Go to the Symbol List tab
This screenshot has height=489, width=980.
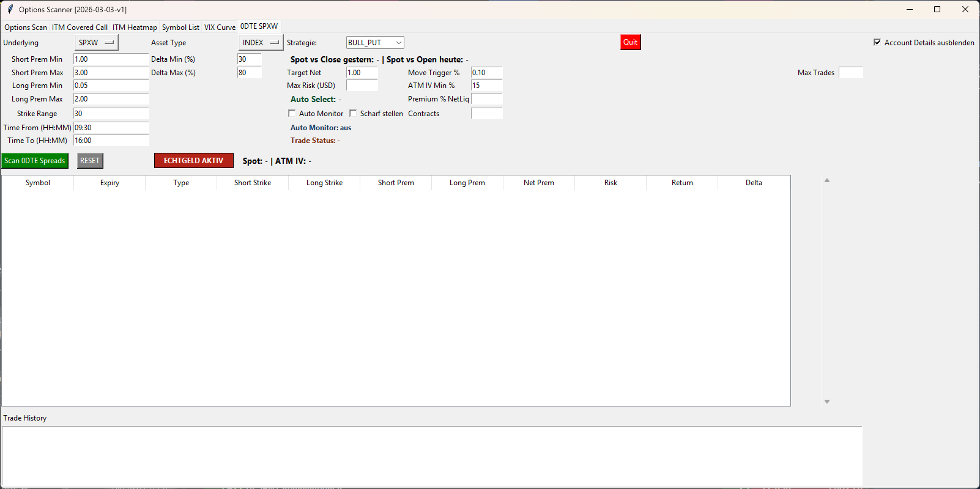[180, 28]
